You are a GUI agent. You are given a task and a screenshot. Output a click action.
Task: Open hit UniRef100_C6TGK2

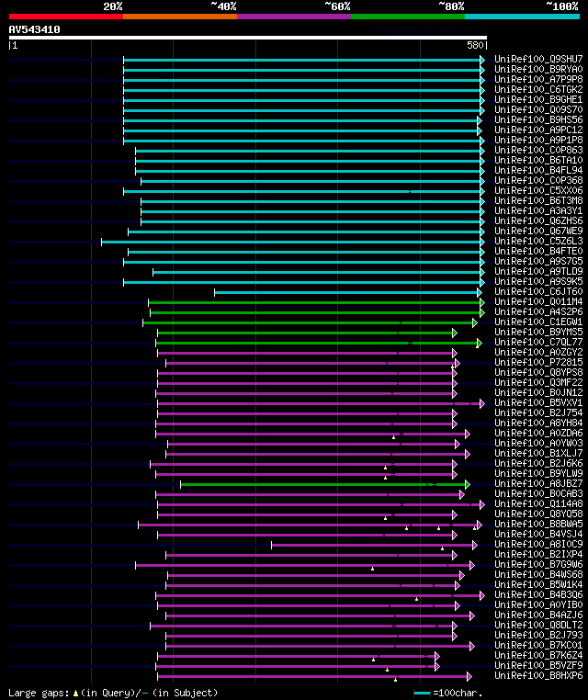coord(538,89)
